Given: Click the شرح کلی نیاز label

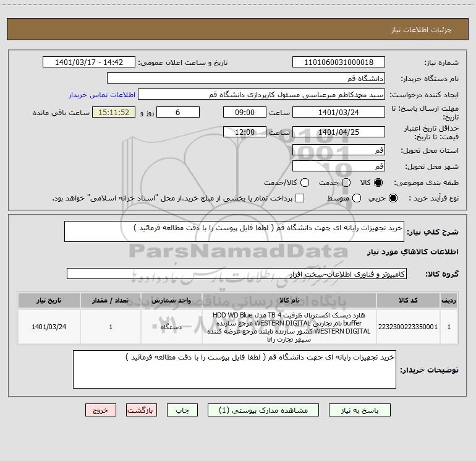Looking at the screenshot, I should (x=433, y=232).
